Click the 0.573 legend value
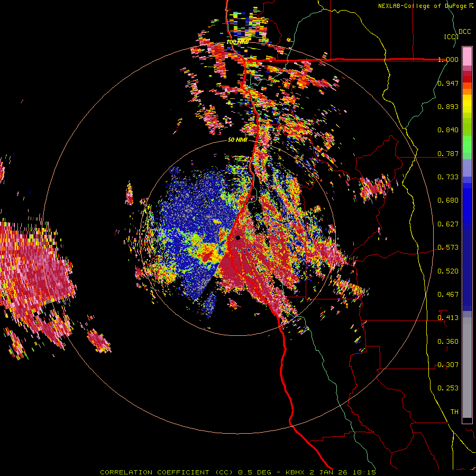Viewport: 476px width, 476px height. click(448, 248)
